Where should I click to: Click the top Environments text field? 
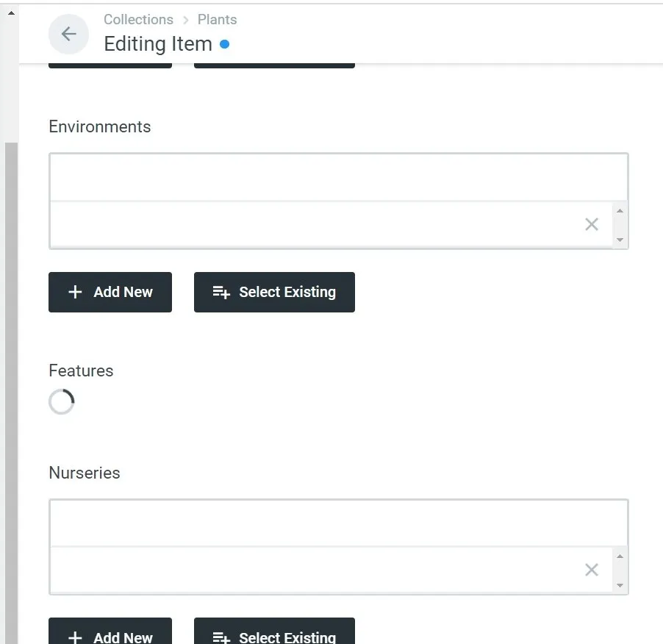point(338,177)
